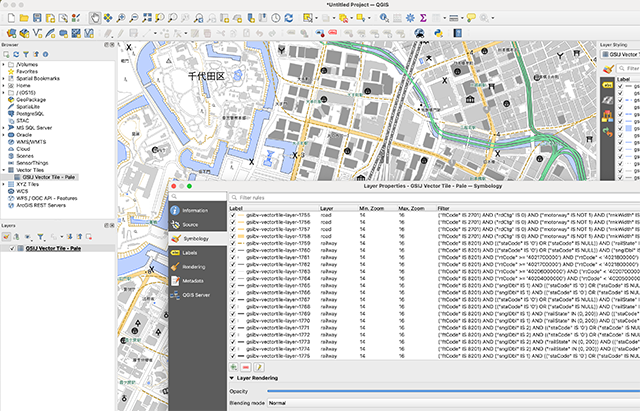Click the Refresh map icon
Viewport: 640px width, 411px height.
[289, 18]
